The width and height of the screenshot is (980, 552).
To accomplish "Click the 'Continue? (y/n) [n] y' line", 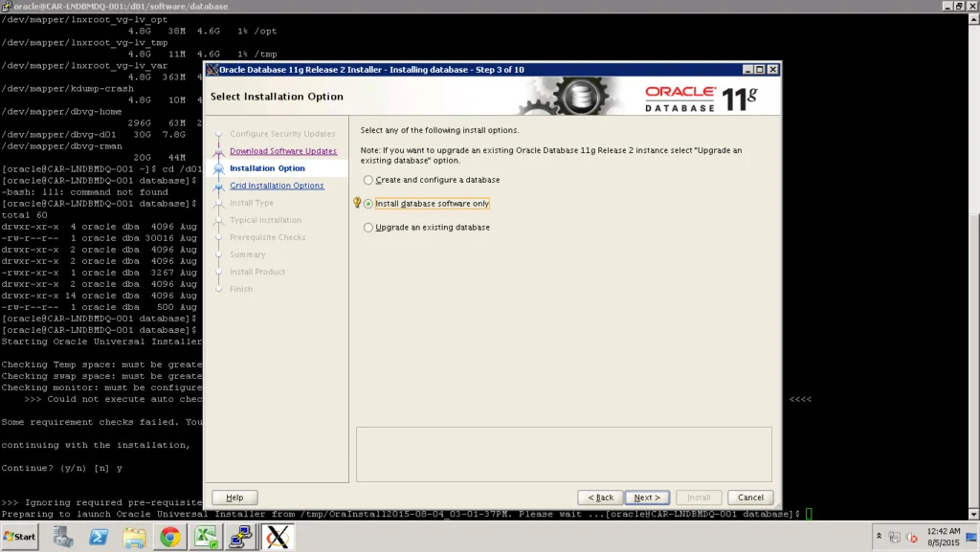I will click(x=62, y=469).
